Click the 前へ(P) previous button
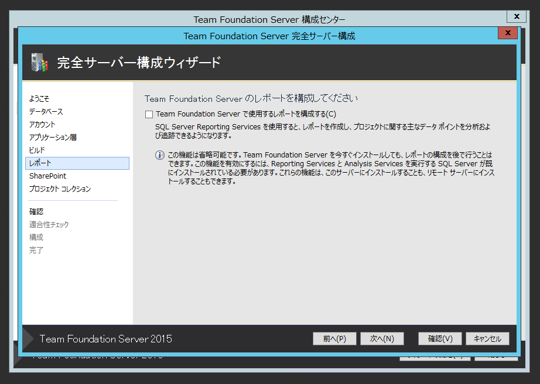 [x=334, y=339]
